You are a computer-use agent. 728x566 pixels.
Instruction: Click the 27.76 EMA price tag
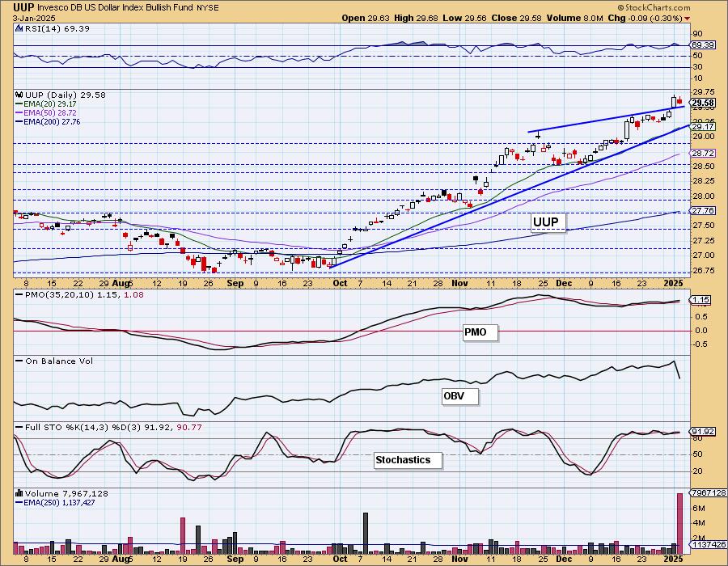click(702, 210)
